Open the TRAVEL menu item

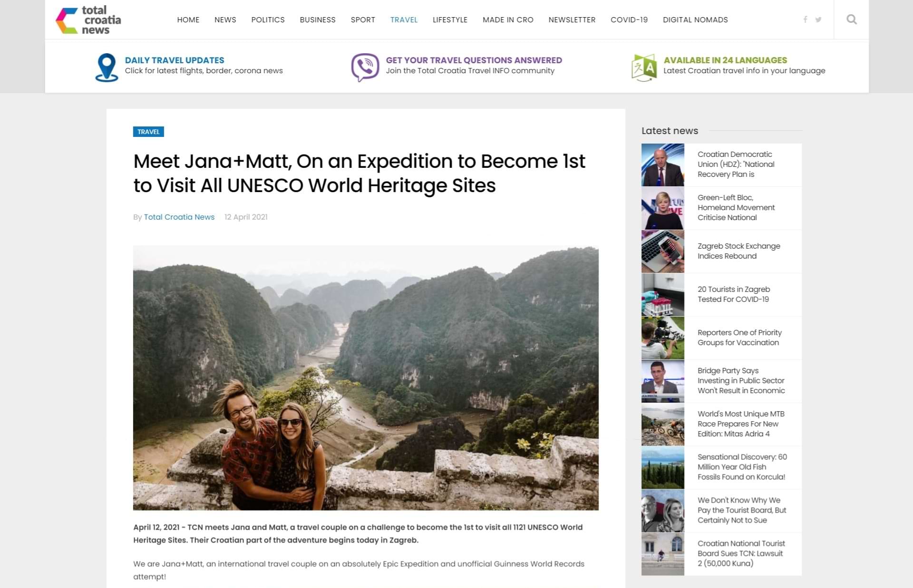pos(404,19)
